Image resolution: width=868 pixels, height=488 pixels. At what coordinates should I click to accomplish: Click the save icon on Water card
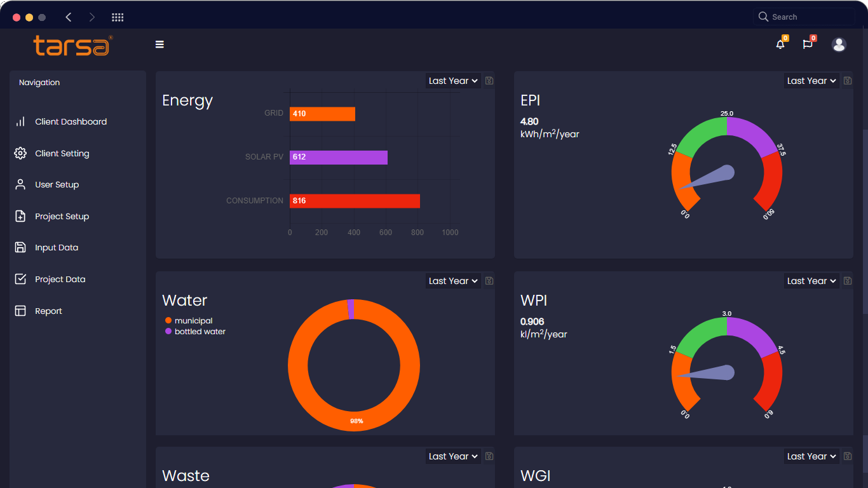pos(489,281)
